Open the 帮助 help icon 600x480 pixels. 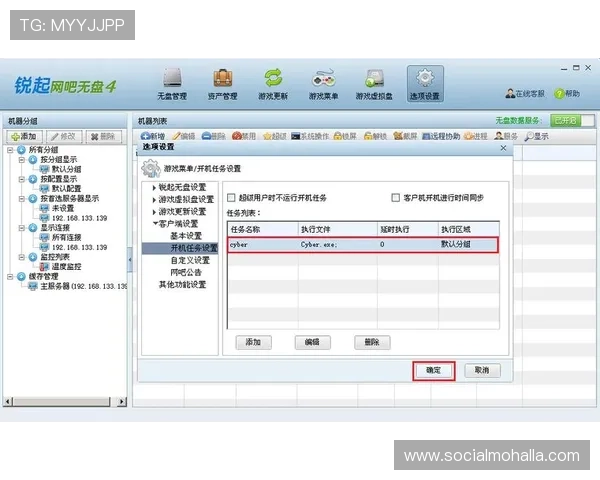tap(567, 93)
